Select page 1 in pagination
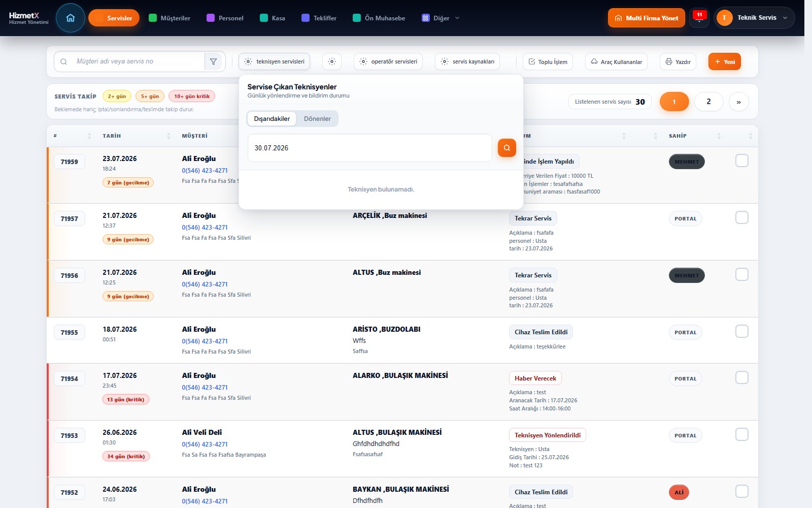 pos(674,102)
